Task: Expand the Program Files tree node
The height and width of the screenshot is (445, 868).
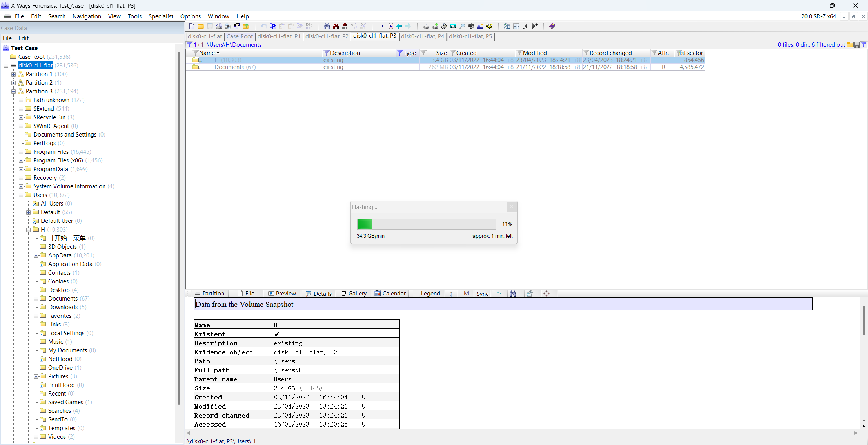Action: click(x=21, y=152)
